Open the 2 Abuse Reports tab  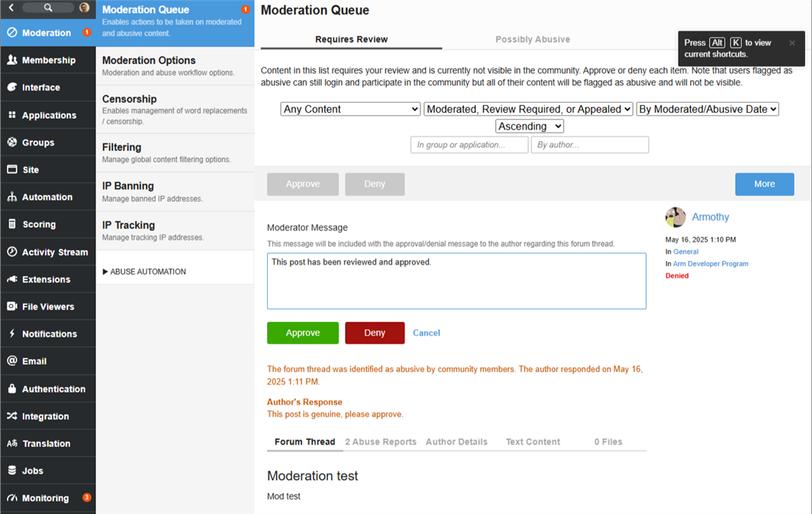point(381,442)
